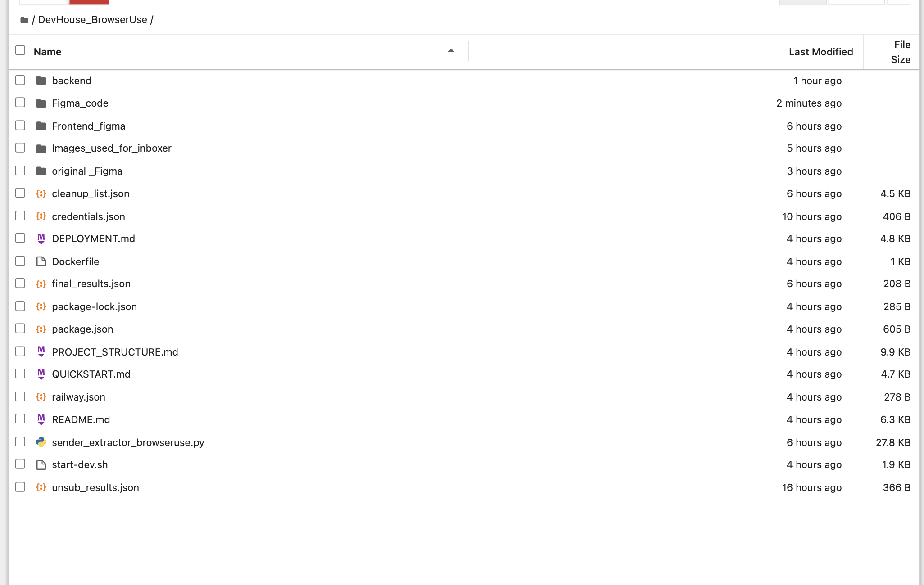Click the root folder icon in breadcrumb
This screenshot has width=924, height=585.
click(x=24, y=20)
